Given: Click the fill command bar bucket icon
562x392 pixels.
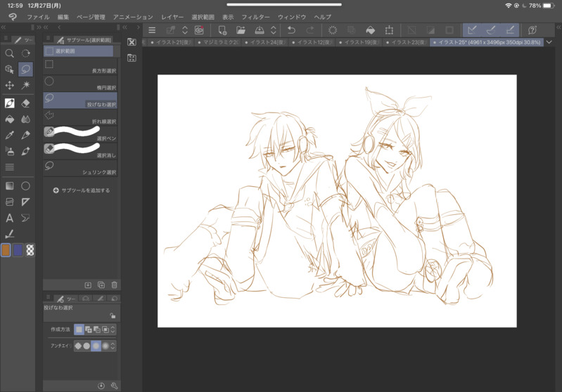Looking at the screenshot, I should [371, 30].
